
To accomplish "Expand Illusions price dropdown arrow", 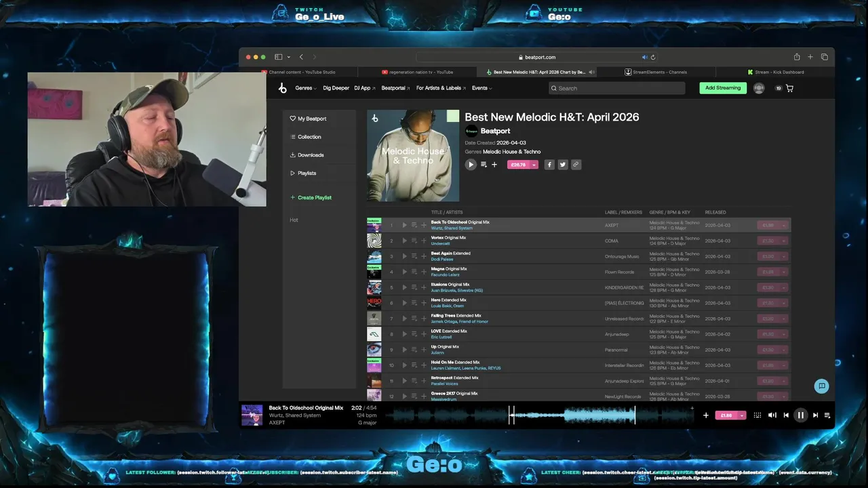I will 784,287.
